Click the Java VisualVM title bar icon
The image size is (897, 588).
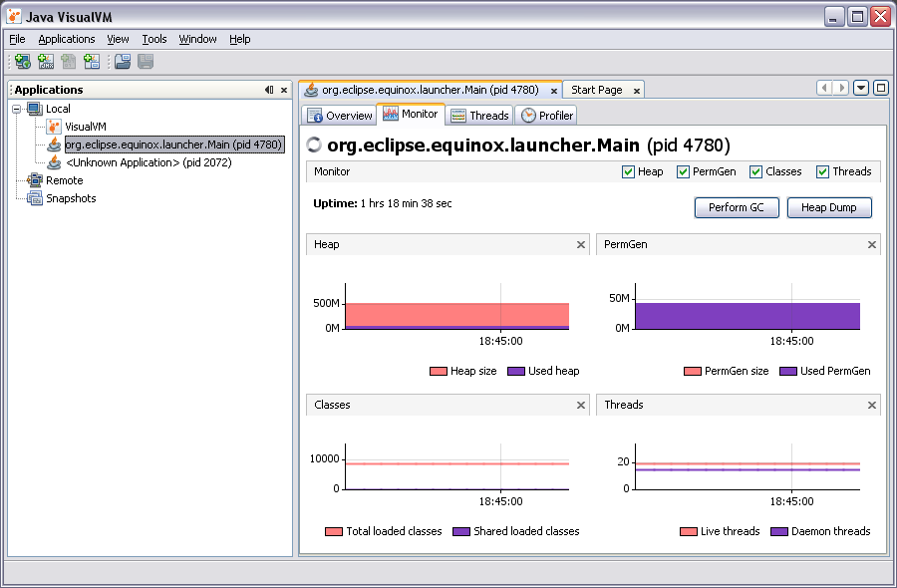[x=14, y=16]
